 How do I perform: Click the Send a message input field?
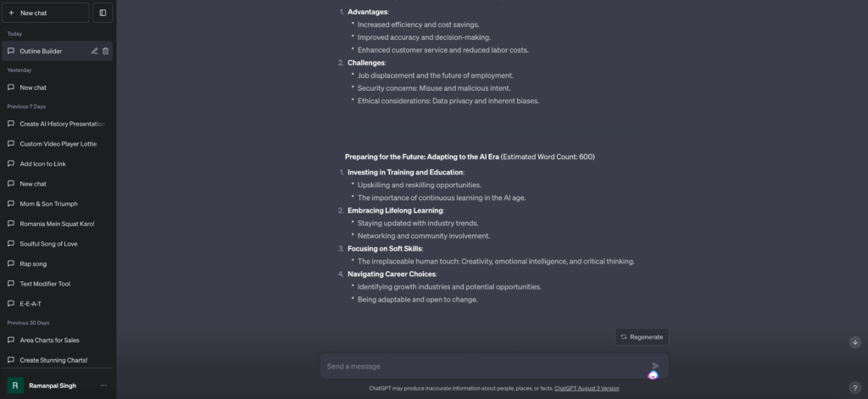click(483, 366)
